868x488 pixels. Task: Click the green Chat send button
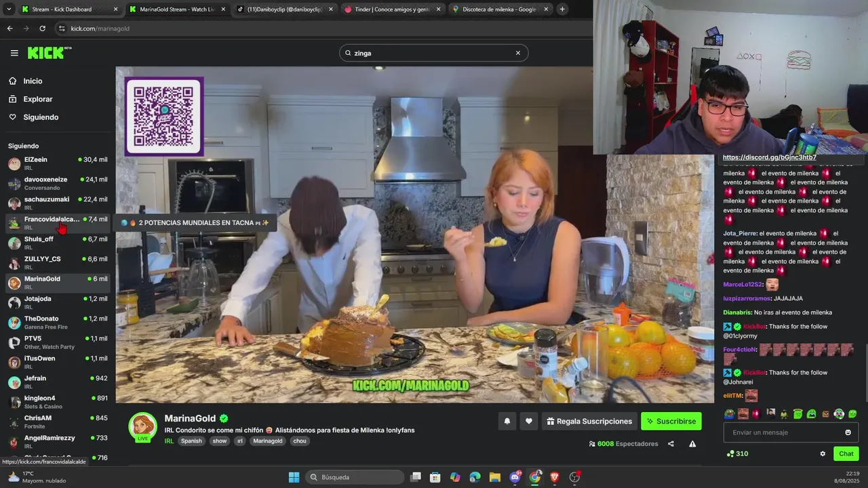pos(846,453)
